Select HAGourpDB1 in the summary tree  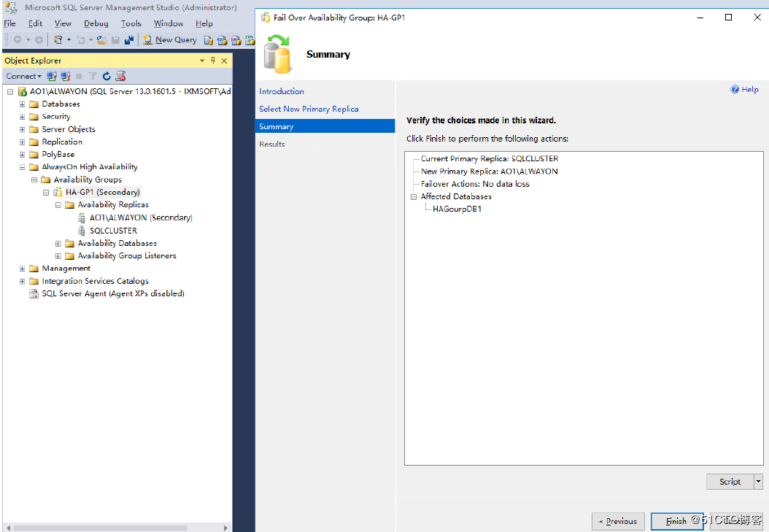click(457, 209)
